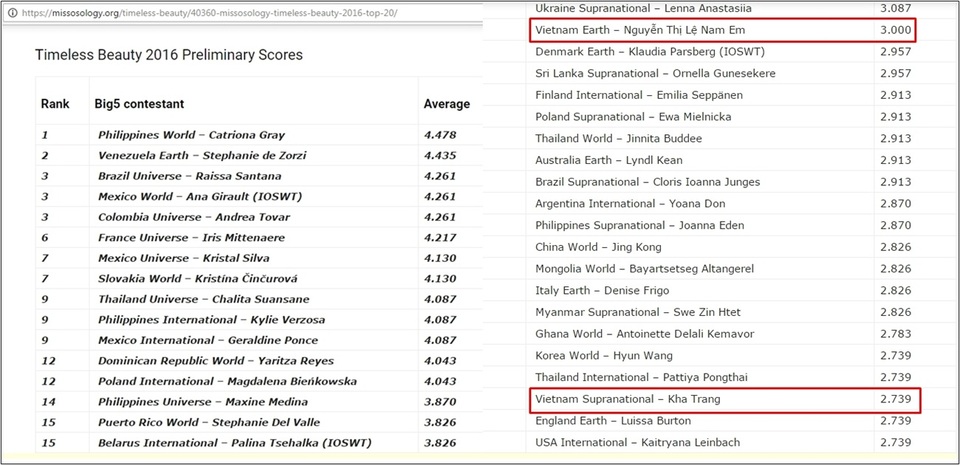
Task: Select Slovakia World – Kristína Činčurová
Action: 198,278
